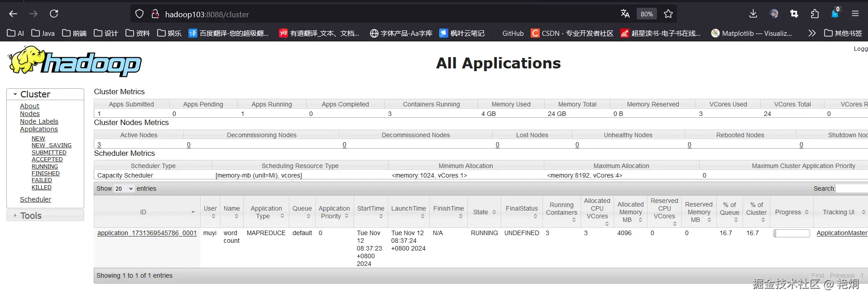Expand the Tools sidebar section
The height and width of the screenshot is (299, 868).
(x=45, y=216)
